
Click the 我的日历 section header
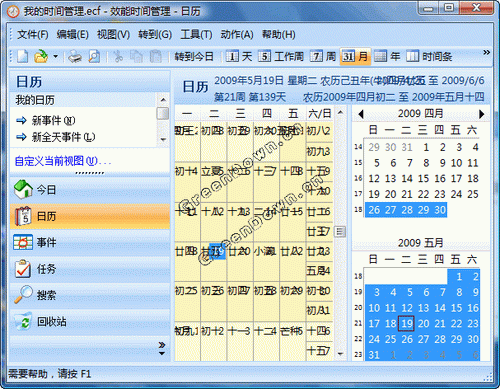coord(83,100)
